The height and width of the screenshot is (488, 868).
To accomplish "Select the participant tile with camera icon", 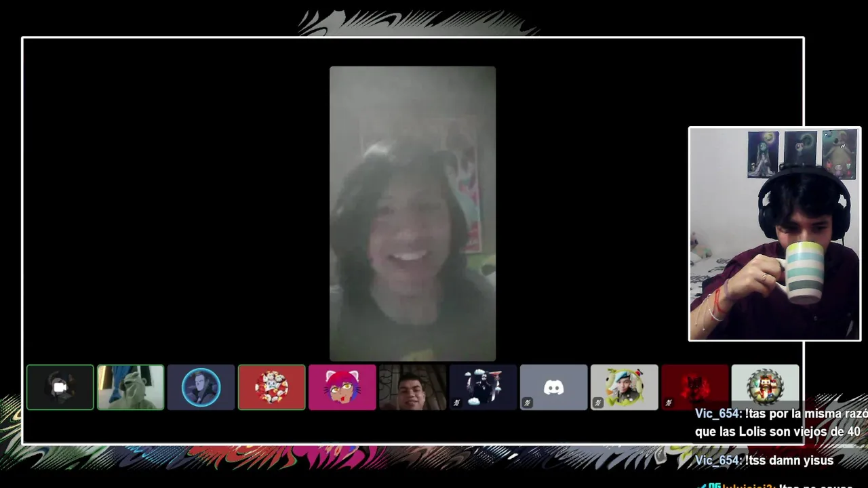I will [x=60, y=387].
